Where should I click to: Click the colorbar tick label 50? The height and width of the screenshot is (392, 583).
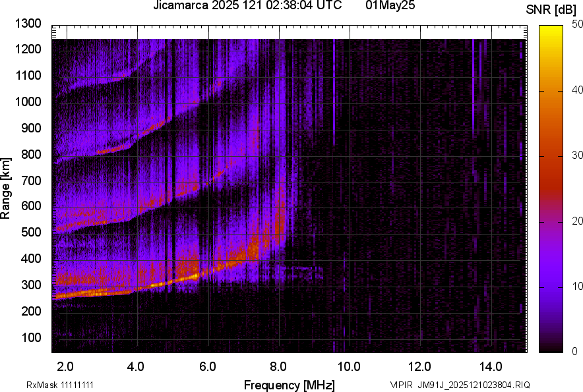578,24
